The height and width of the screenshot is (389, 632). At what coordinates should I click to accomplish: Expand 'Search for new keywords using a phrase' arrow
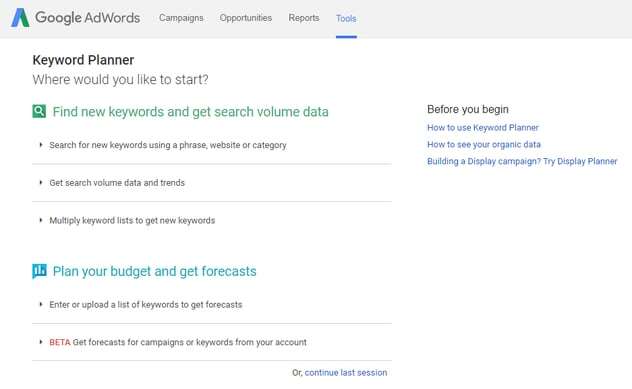click(x=41, y=145)
